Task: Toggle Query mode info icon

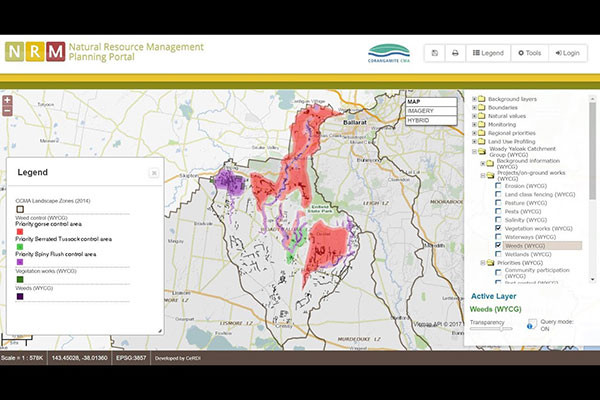Action: click(531, 325)
